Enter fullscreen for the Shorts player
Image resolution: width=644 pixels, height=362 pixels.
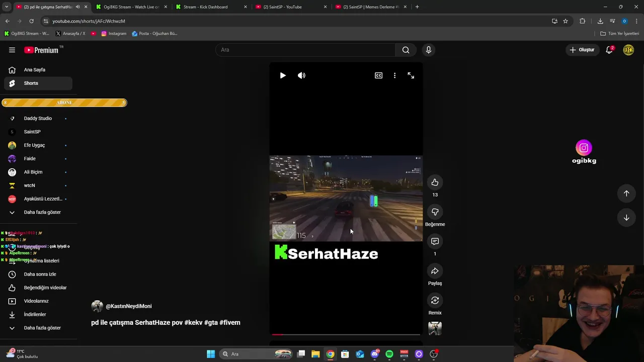pos(411,75)
